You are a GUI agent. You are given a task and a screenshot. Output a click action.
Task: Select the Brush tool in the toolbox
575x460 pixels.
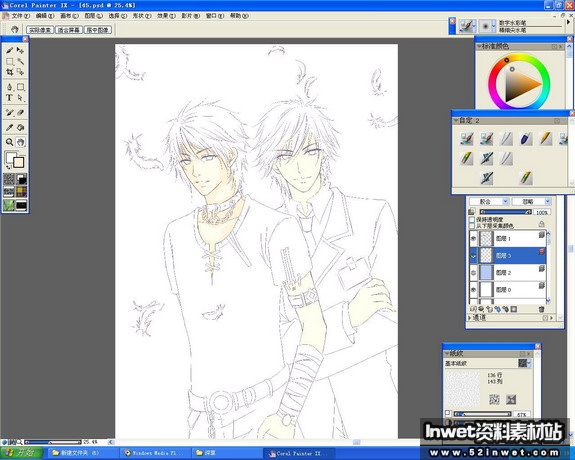coord(10,50)
